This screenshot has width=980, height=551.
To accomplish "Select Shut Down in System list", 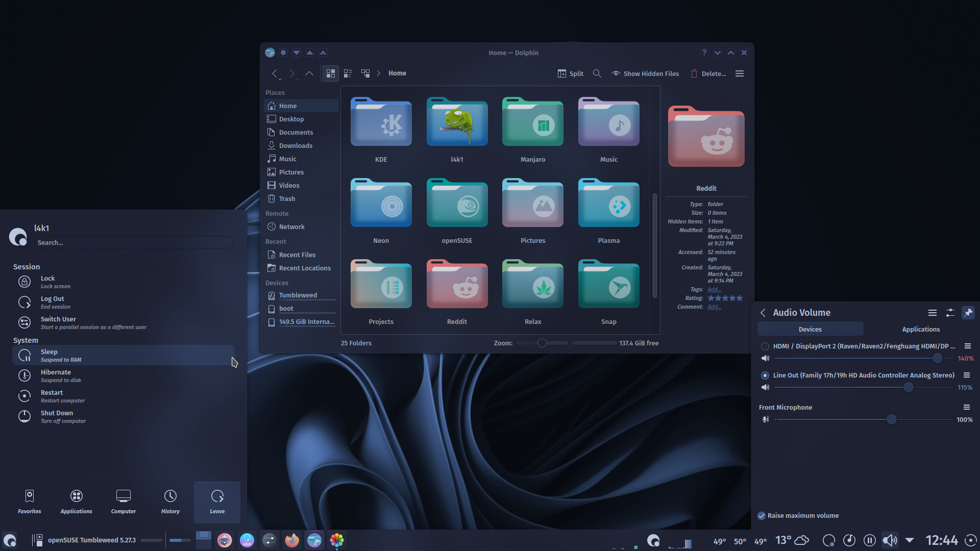I will [x=123, y=417].
